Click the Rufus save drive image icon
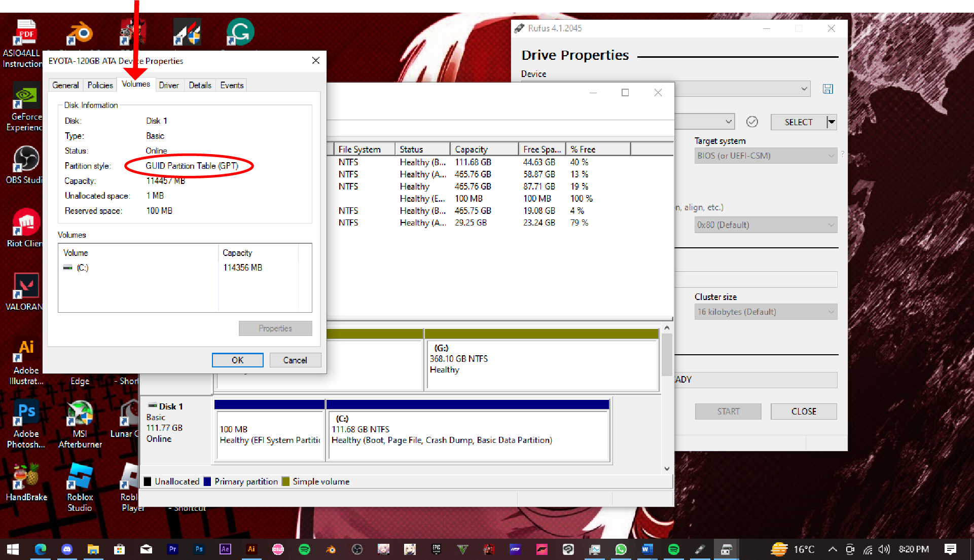 [x=828, y=89]
